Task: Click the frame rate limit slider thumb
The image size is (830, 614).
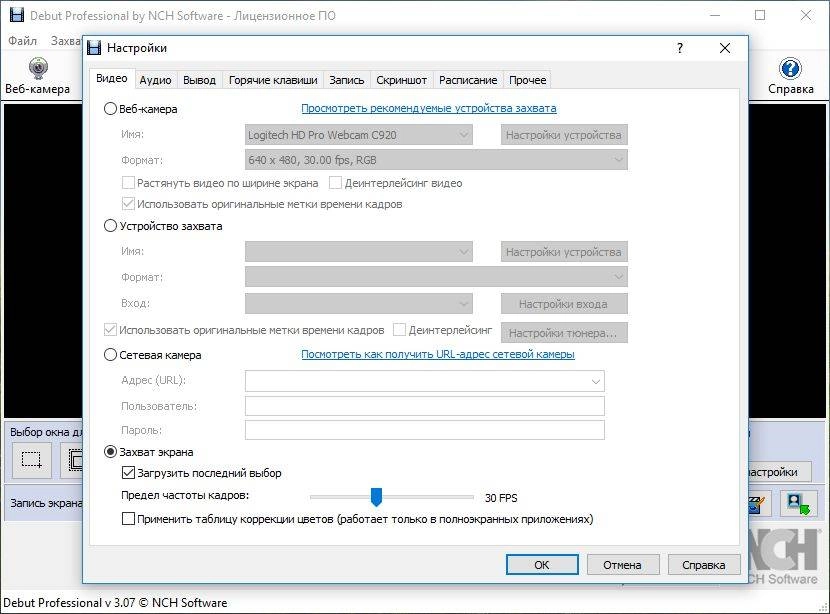Action: pos(376,498)
